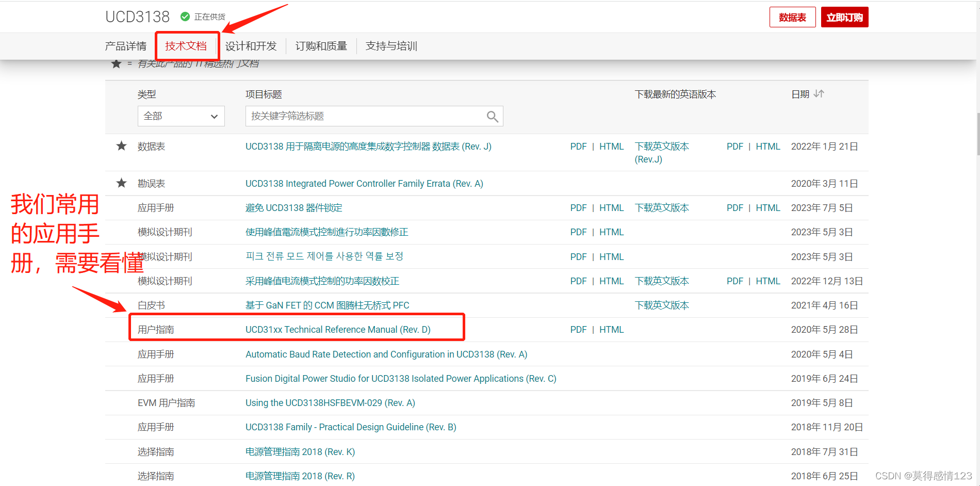Open Using the UCD3138HSFBEVM-029 (Rev. A) link
The width and height of the screenshot is (980, 486).
(330, 403)
